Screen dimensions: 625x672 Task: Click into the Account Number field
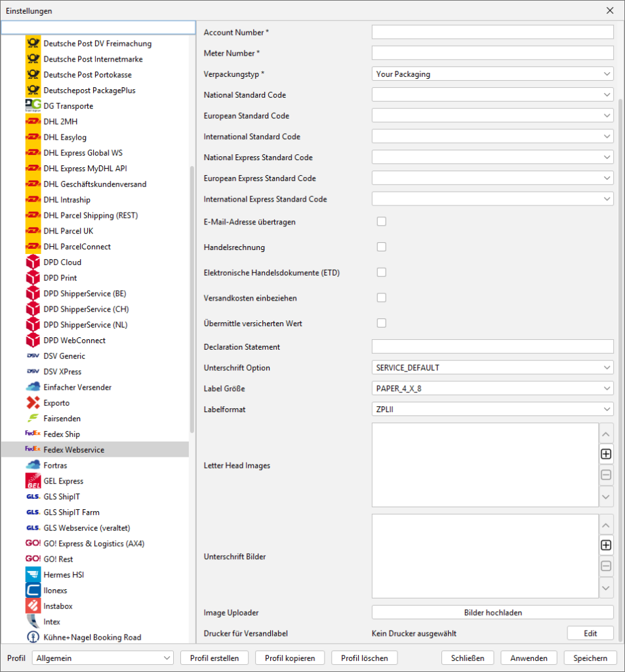[493, 32]
